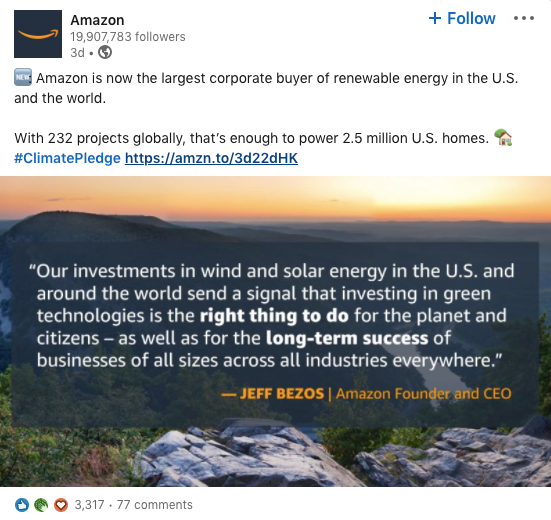The width and height of the screenshot is (551, 520).
Task: Click the post text about renewable energy
Action: click(266, 88)
